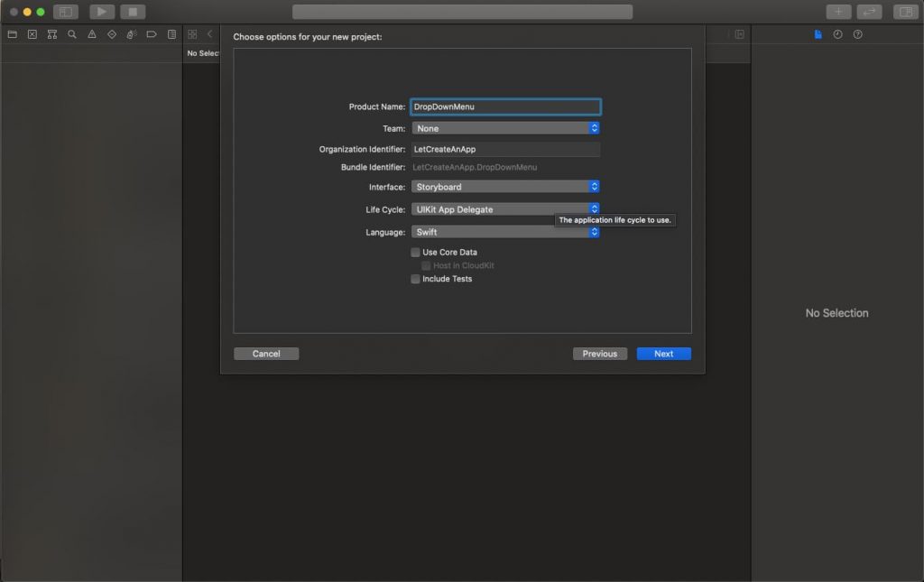Click the yellow minimize window button
The height and width of the screenshot is (582, 924).
click(27, 12)
